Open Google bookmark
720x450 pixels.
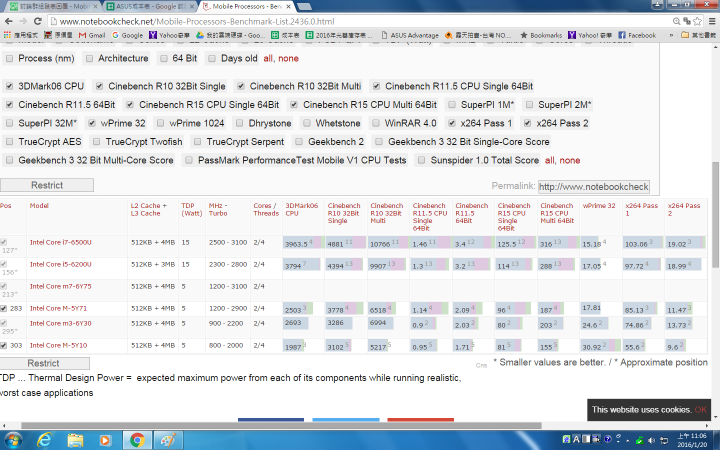(128, 35)
